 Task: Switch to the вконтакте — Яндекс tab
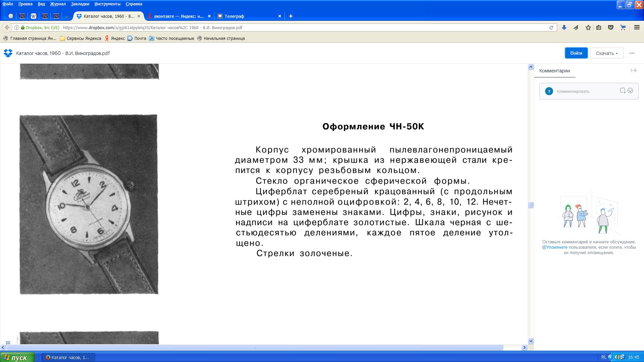pyautogui.click(x=179, y=16)
